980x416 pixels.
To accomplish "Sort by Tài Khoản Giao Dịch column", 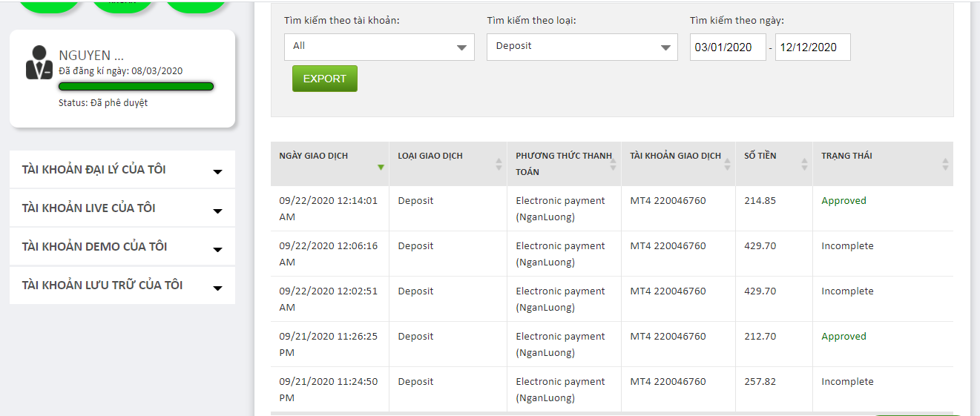I will click(x=727, y=164).
